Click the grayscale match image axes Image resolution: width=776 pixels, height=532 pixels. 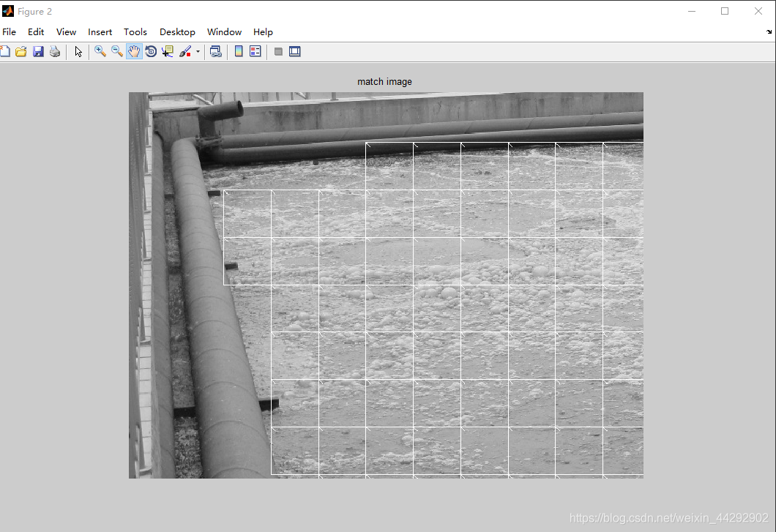pyautogui.click(x=386, y=285)
